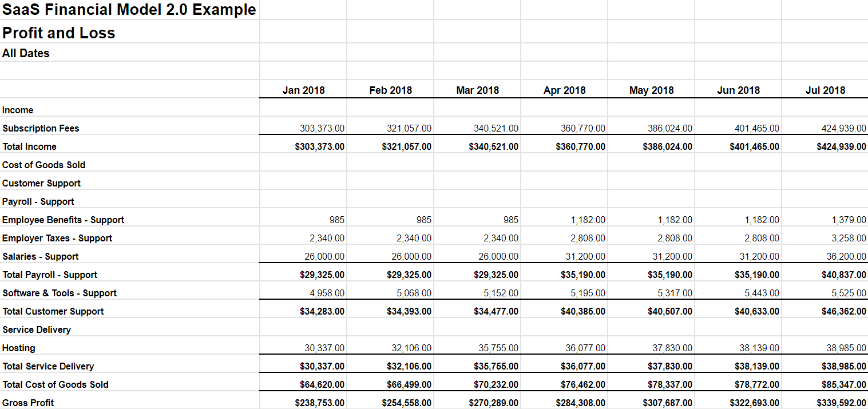Click the "All Dates" cell
This screenshot has width=868, height=409.
coord(26,53)
